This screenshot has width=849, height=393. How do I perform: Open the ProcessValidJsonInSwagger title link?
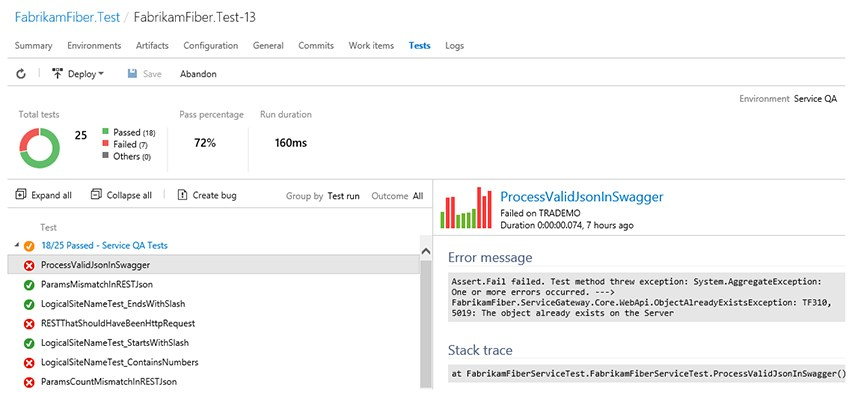[582, 196]
